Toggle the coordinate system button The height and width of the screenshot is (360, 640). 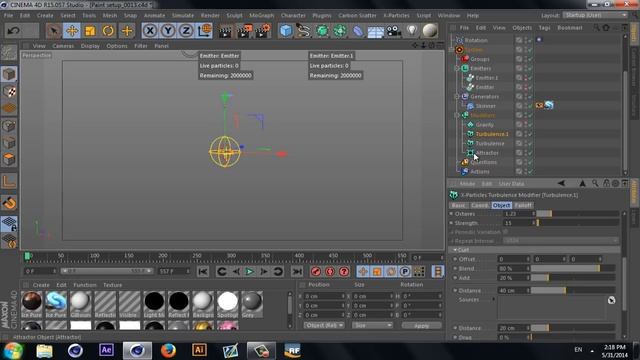tap(204, 31)
